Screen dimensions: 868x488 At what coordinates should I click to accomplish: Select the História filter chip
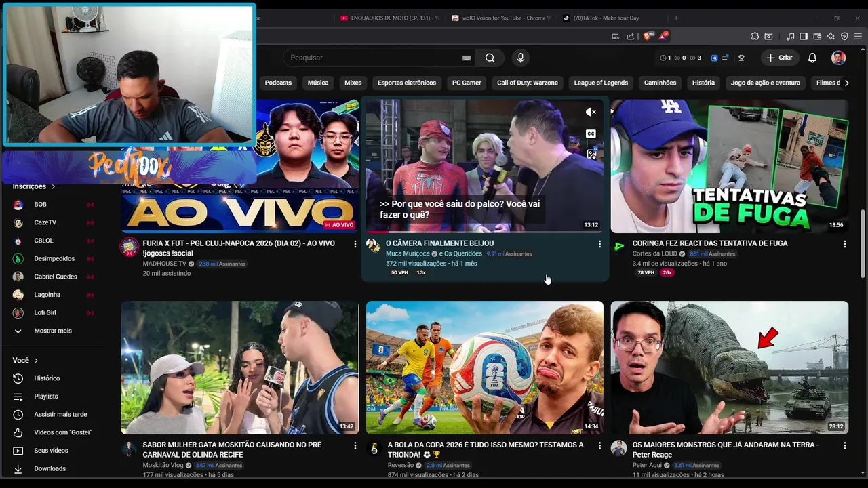pyautogui.click(x=703, y=83)
